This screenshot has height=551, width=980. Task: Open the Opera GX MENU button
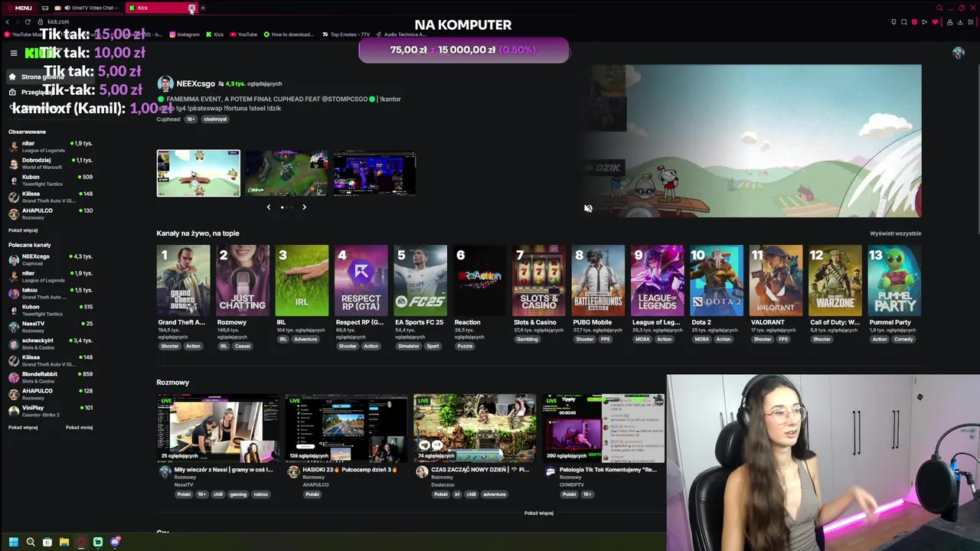tap(18, 8)
